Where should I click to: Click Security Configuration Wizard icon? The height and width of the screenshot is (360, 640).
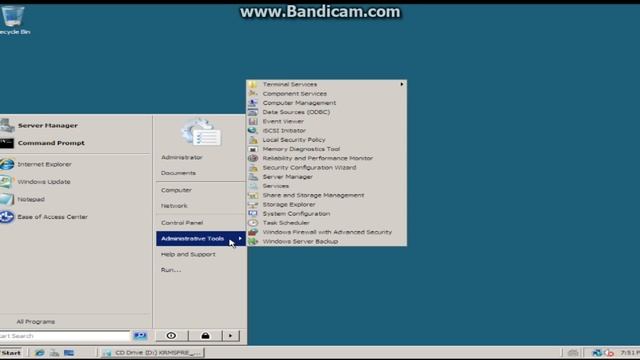click(253, 167)
